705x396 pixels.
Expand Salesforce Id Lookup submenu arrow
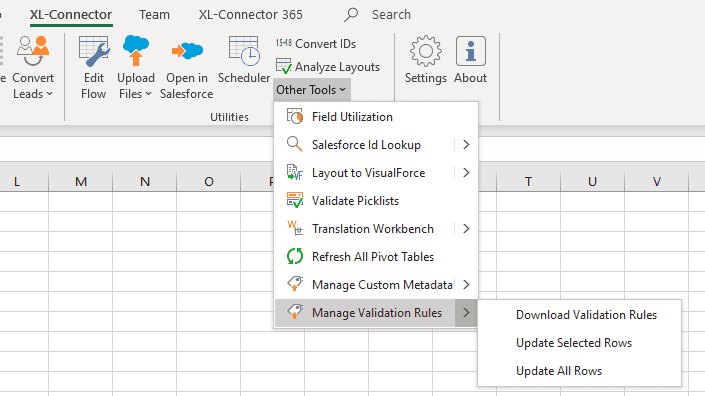click(x=466, y=145)
